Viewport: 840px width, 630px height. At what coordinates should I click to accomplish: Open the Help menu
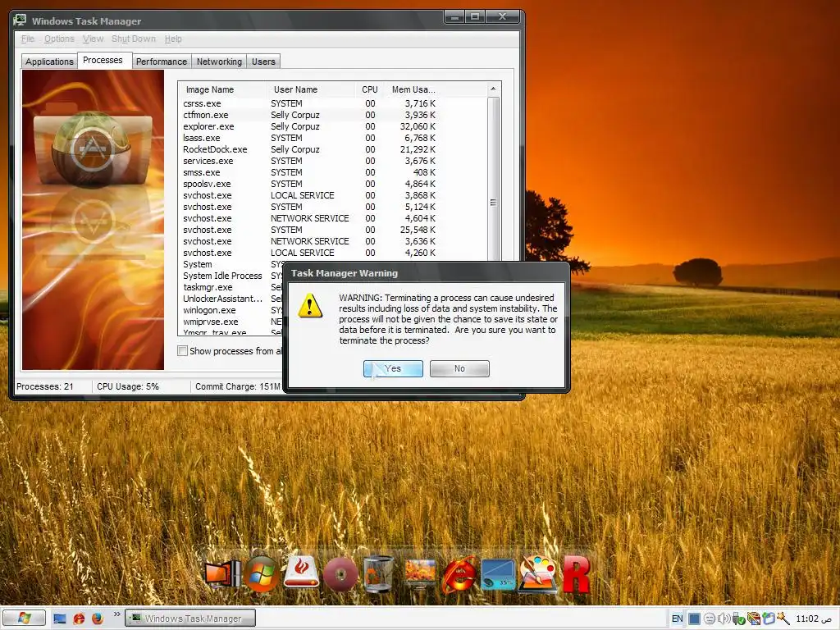pos(172,39)
